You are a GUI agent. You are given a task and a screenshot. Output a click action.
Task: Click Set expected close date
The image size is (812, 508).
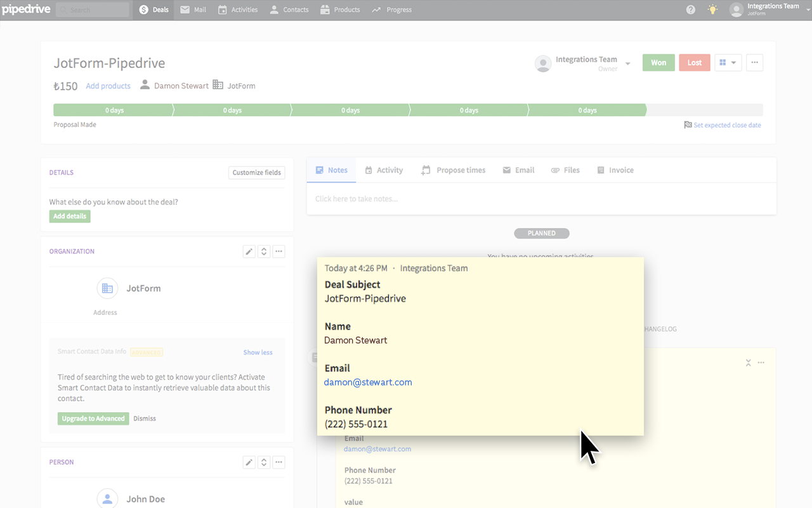726,125
